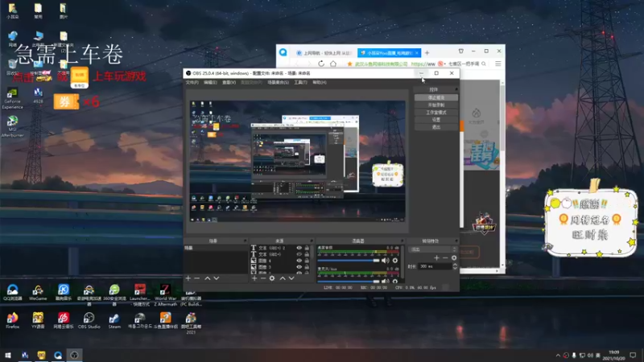
Task: Open World War Z Aftermath shortcut
Action: 165,295
